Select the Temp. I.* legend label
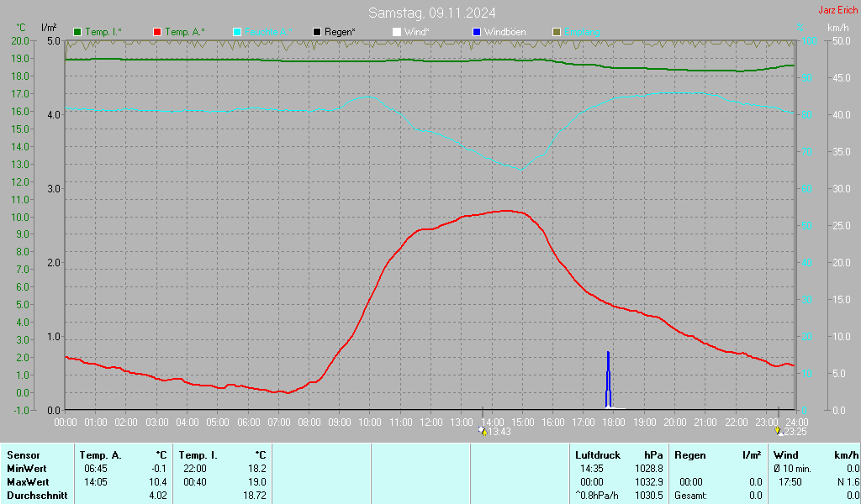This screenshot has width=861, height=504. tap(103, 33)
